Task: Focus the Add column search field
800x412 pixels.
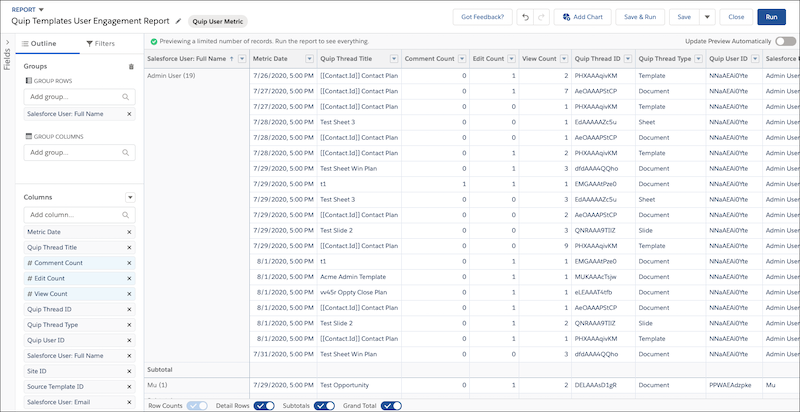Action: (80, 215)
